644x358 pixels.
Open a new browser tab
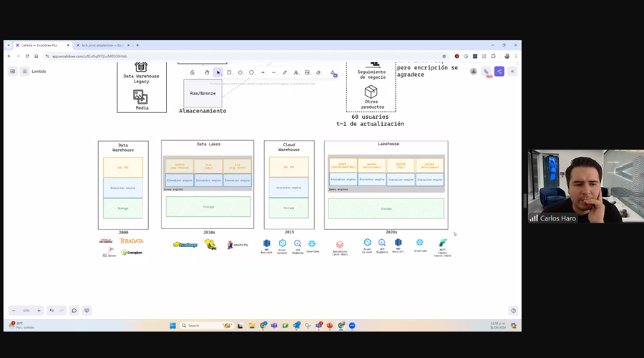(x=137, y=45)
